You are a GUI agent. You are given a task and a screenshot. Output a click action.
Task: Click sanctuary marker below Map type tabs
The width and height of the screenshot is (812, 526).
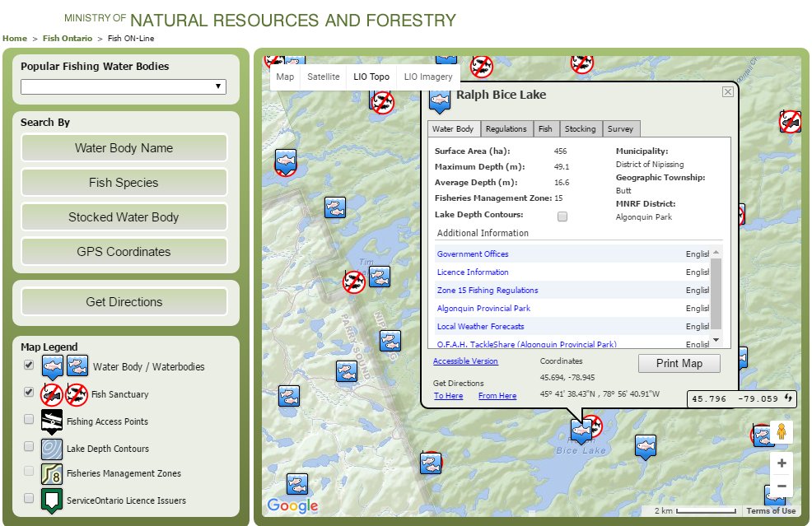(x=383, y=103)
